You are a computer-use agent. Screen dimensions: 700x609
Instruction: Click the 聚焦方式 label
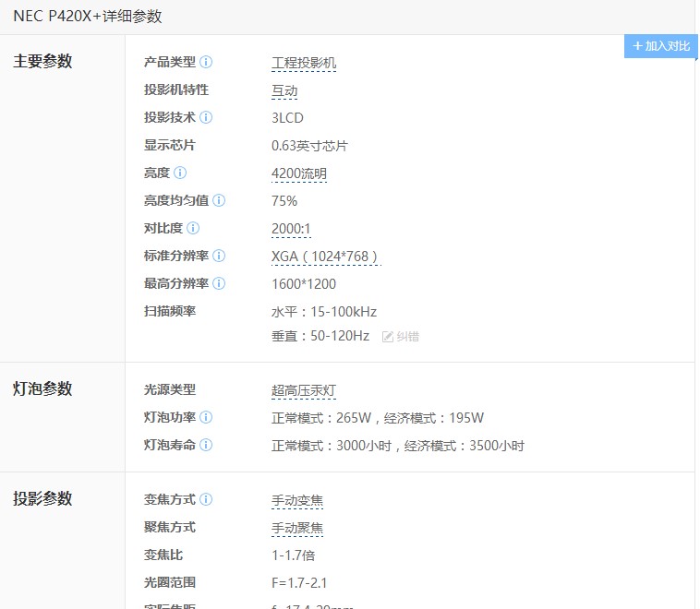[x=170, y=527]
